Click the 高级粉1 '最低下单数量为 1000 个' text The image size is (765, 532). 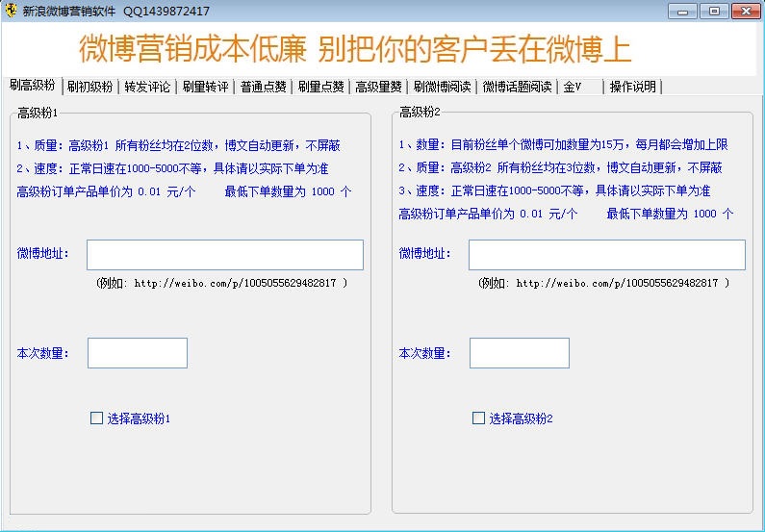point(288,191)
